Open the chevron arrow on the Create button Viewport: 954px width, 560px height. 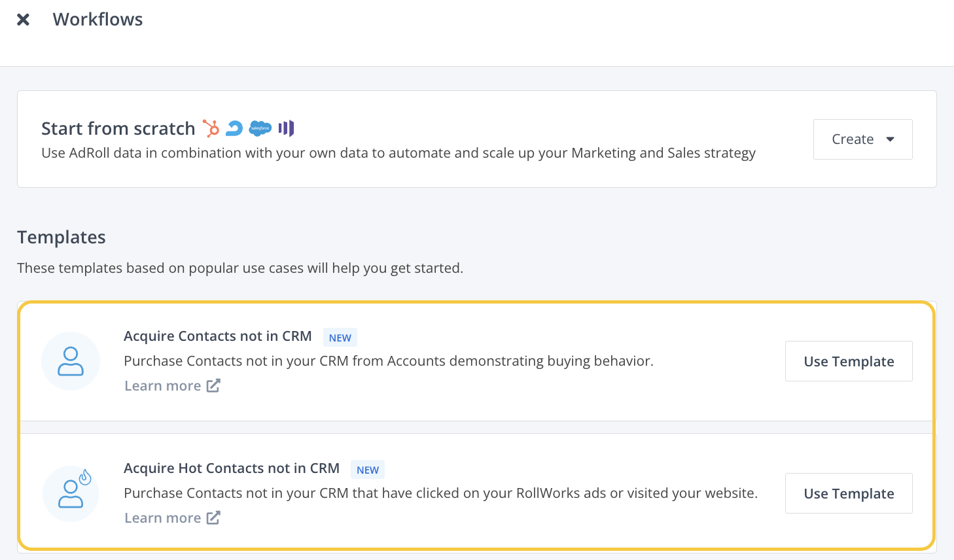point(891,139)
